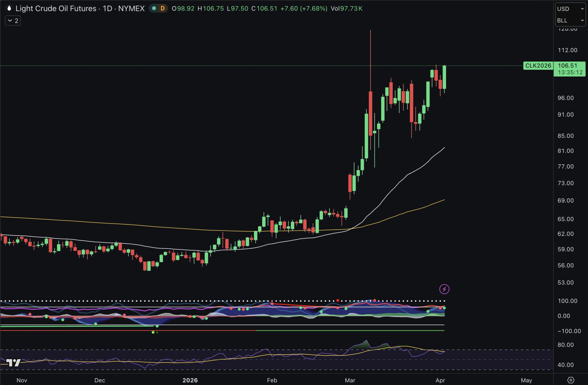Open the BLL unit dropdown
Viewport: 588px width, 385px height.
[x=570, y=20]
